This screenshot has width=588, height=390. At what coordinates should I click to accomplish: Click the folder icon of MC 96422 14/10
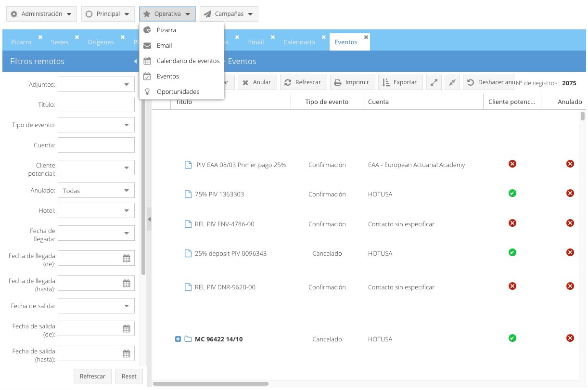click(x=188, y=339)
